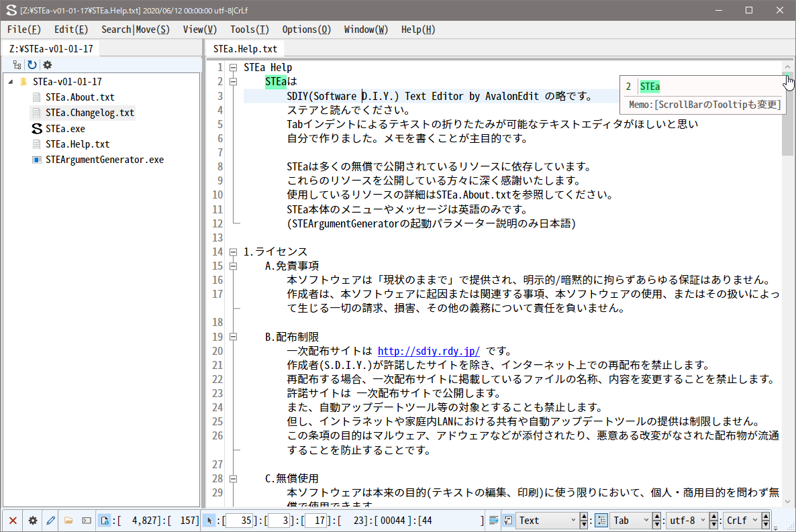Toggle the syntax highlighting icon beside Text
The image size is (796, 532).
(508, 521)
